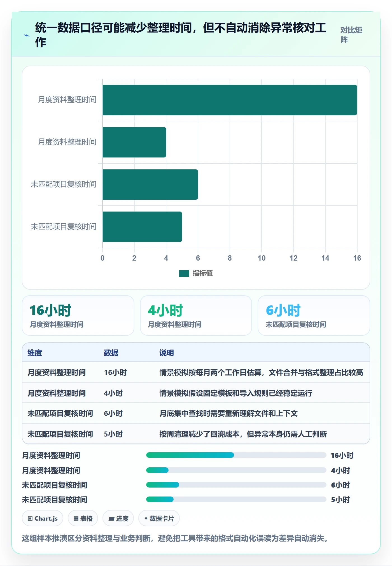
Task: Click table cell 情景模拟按每月两个工作日估算
Action: click(261, 372)
